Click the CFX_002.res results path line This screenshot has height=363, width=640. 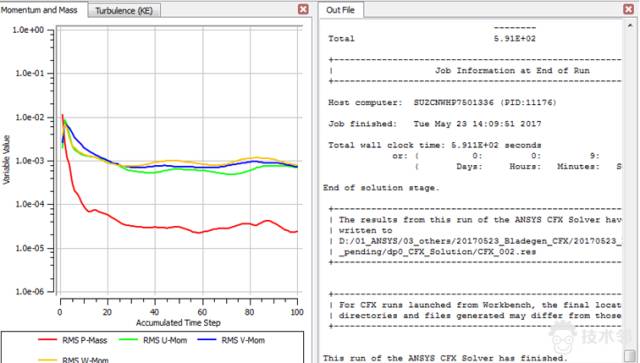tap(438, 252)
